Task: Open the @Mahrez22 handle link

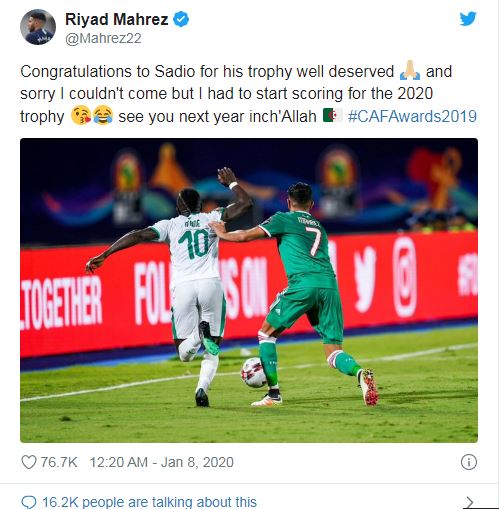Action: click(103, 38)
